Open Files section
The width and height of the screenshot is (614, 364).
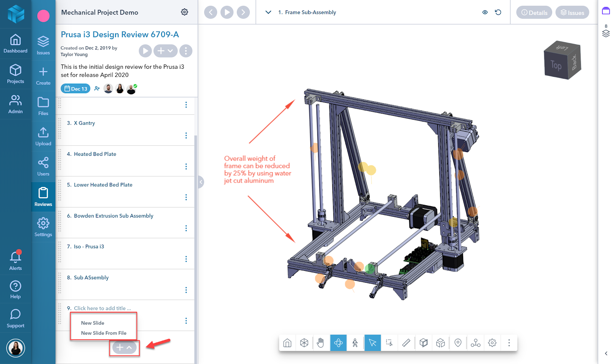(43, 106)
